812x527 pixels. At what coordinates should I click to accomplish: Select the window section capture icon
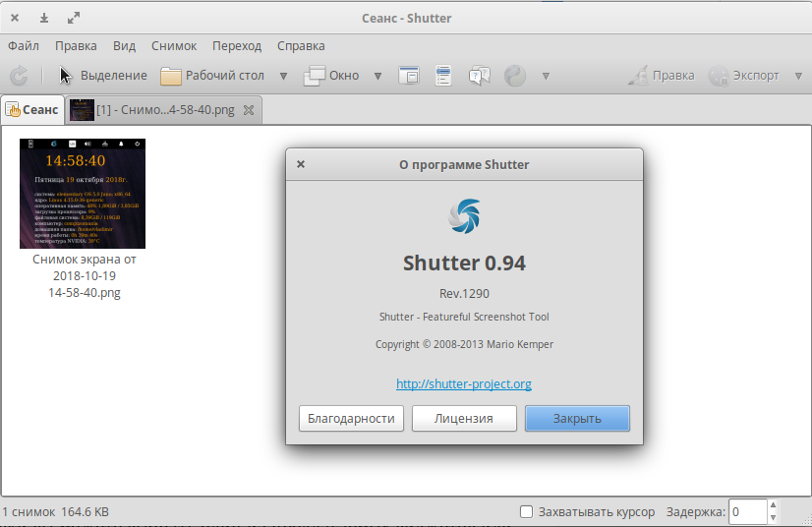(409, 76)
